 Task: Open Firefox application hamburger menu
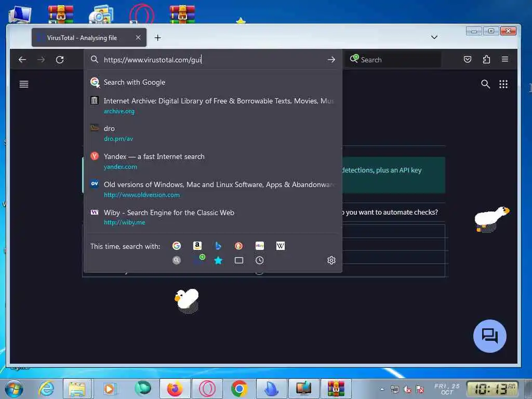pyautogui.click(x=505, y=59)
